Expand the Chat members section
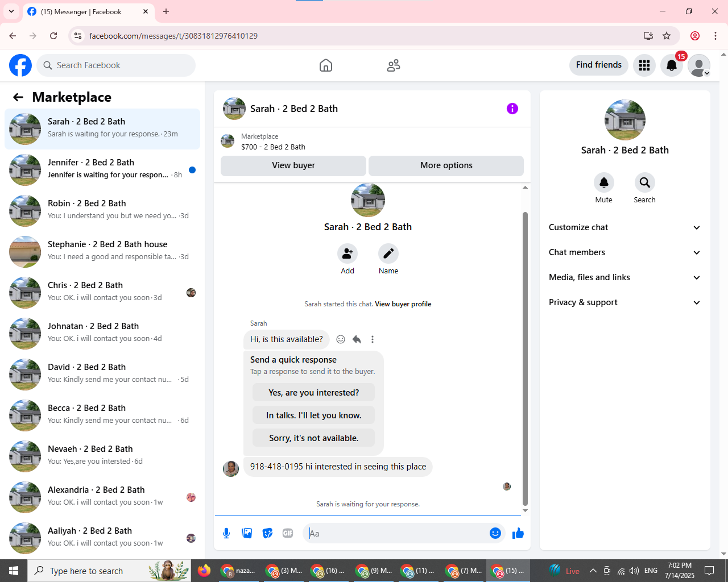This screenshot has height=582, width=728. pos(625,252)
